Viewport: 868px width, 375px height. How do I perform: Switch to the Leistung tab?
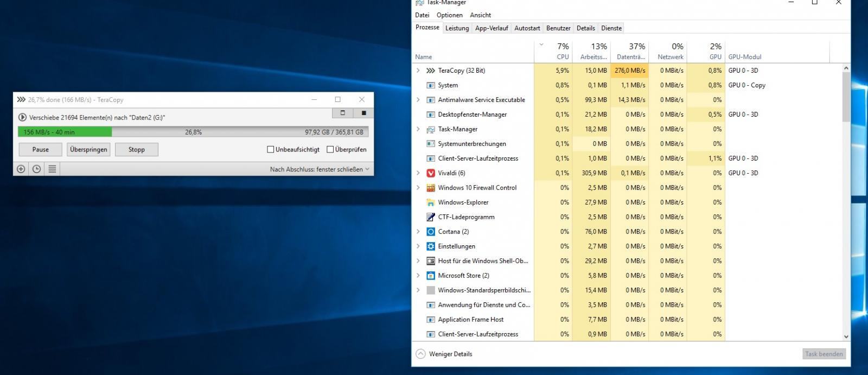457,28
